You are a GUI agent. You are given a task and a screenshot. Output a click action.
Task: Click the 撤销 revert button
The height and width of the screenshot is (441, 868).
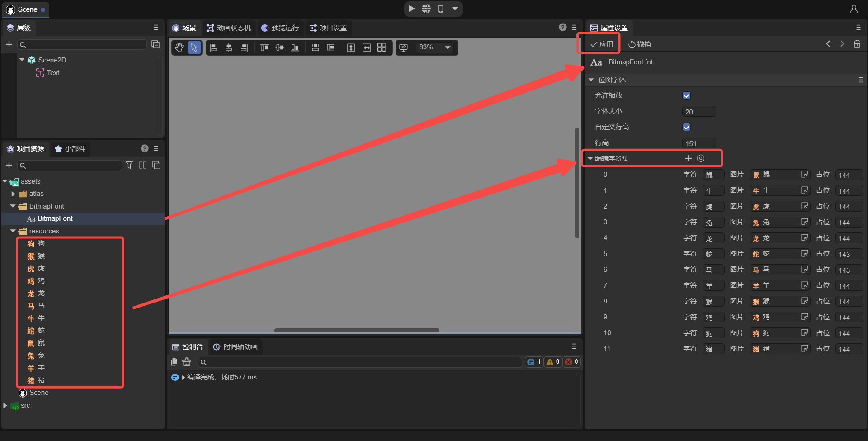pyautogui.click(x=640, y=44)
